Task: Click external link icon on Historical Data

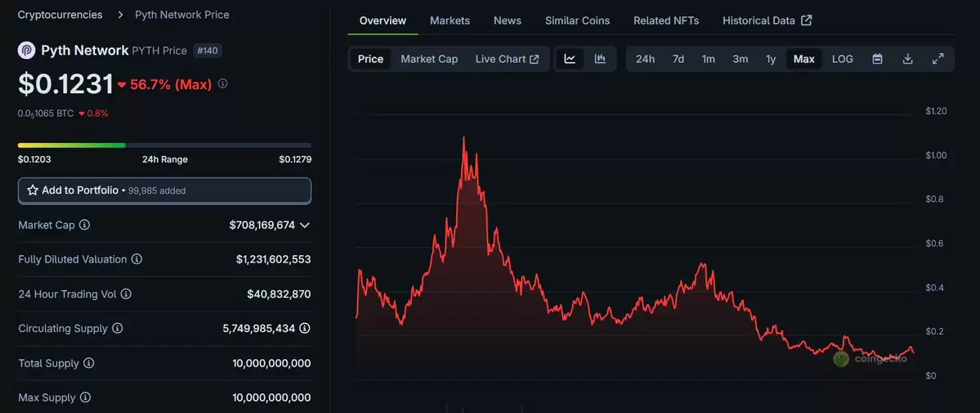Action: pyautogui.click(x=806, y=20)
